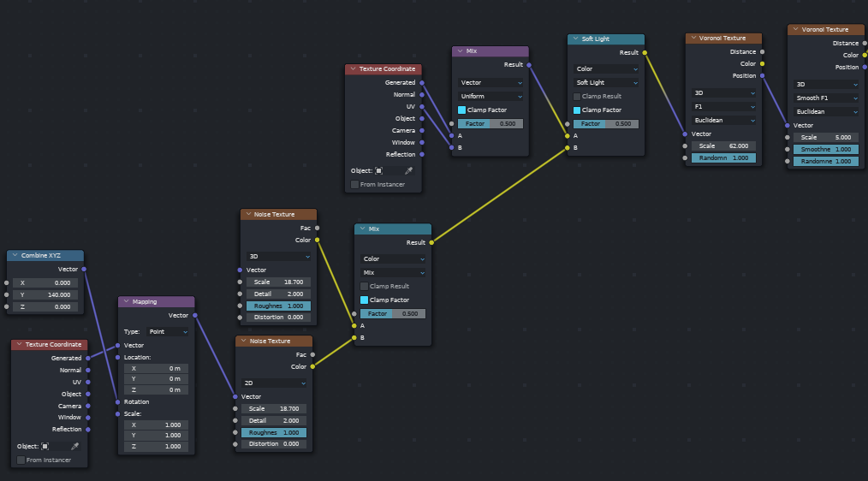Click Scale 5.000 field in Voronoi Texture
Viewport: 868px width, 481px height.
pyautogui.click(x=826, y=137)
